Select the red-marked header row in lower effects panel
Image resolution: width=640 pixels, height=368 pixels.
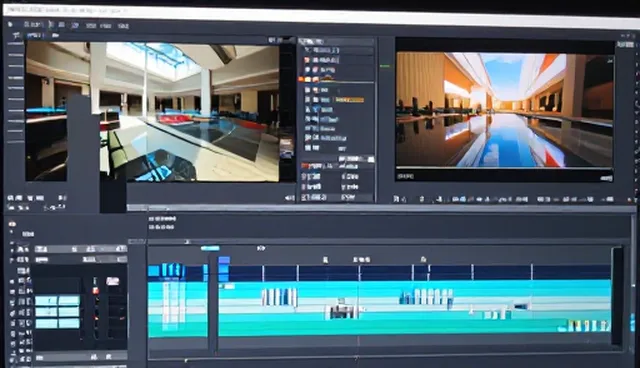pyautogui.click(x=337, y=166)
